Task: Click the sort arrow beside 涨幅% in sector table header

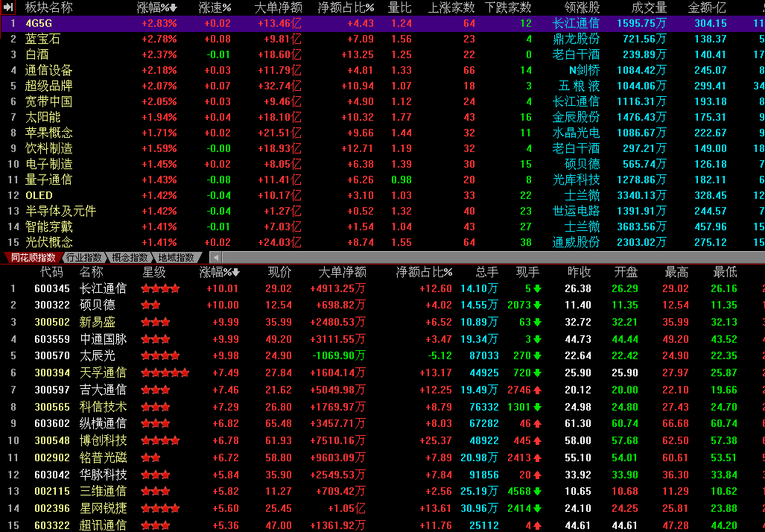Action: coord(174,7)
